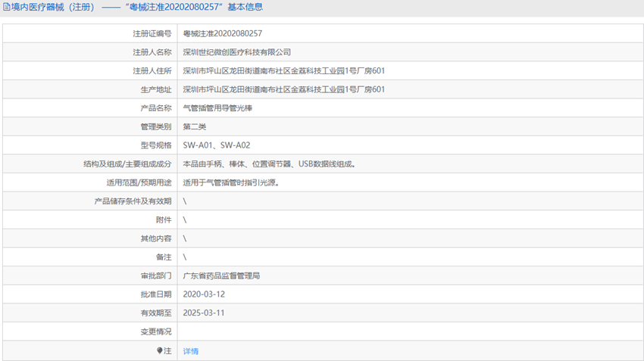Click the 审批部门 label
Screen dimensions: 644x361
[x=156, y=275]
